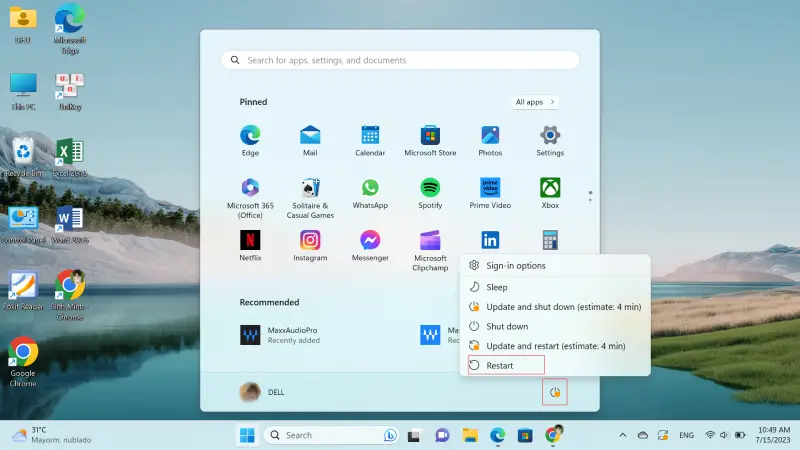Launch Prime Video app
This screenshot has width=800, height=450.
(490, 194)
